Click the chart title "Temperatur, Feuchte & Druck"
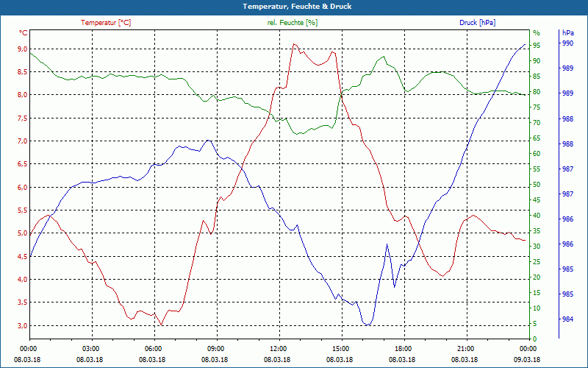 click(297, 7)
